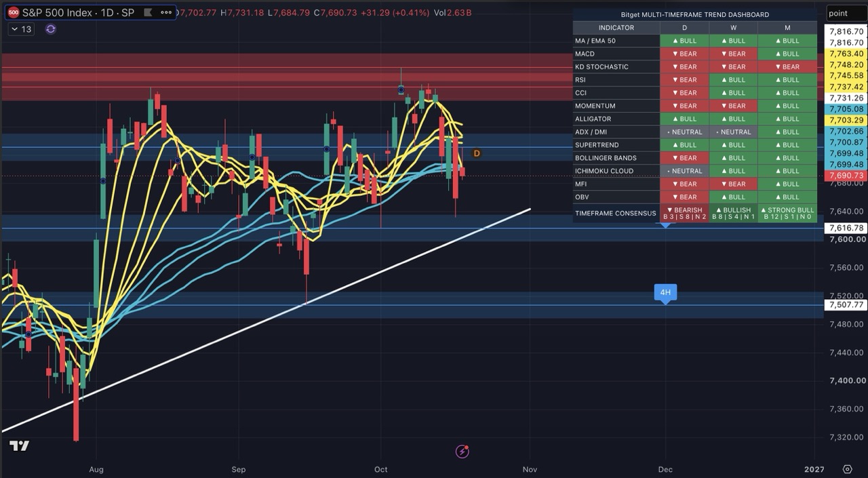Select the 4H blue level label
Image resolution: width=868 pixels, height=478 pixels.
tap(665, 293)
